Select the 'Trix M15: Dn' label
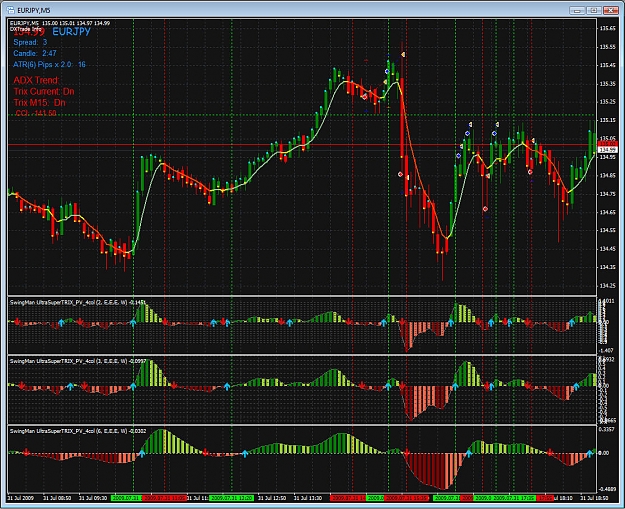The width and height of the screenshot is (625, 509). pos(39,102)
